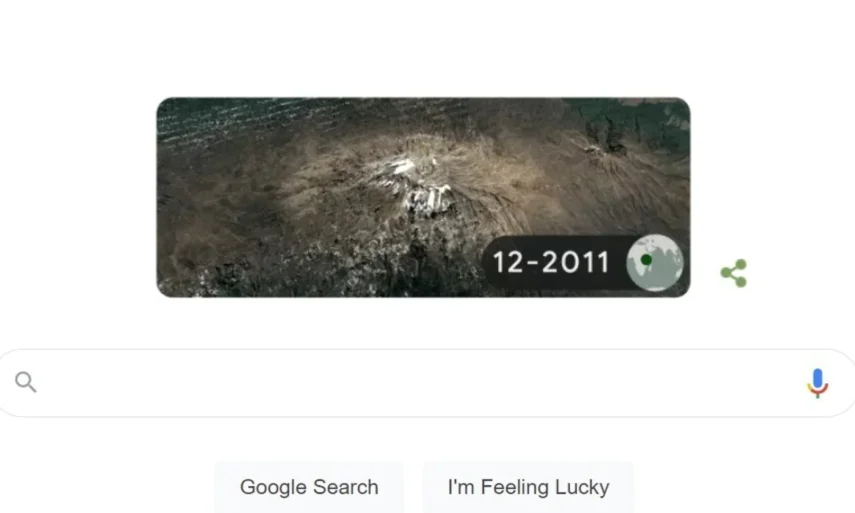
Task: Click the 12-2011 date label
Action: coord(551,262)
